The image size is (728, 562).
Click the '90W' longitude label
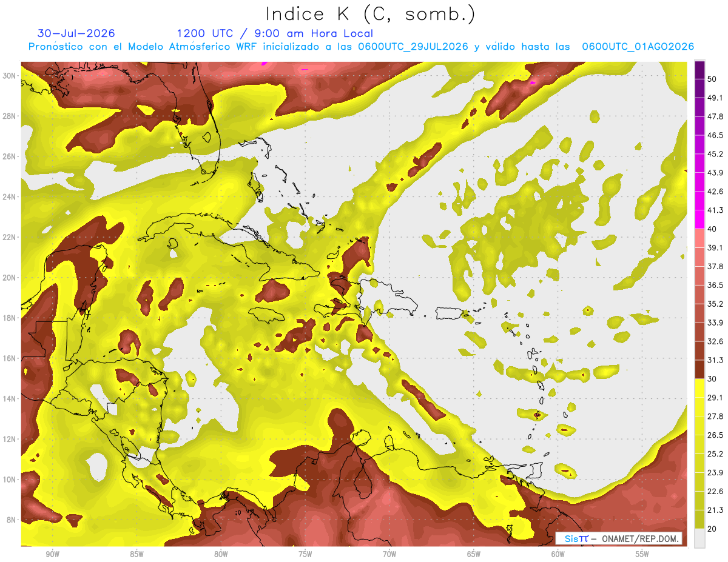point(52,554)
